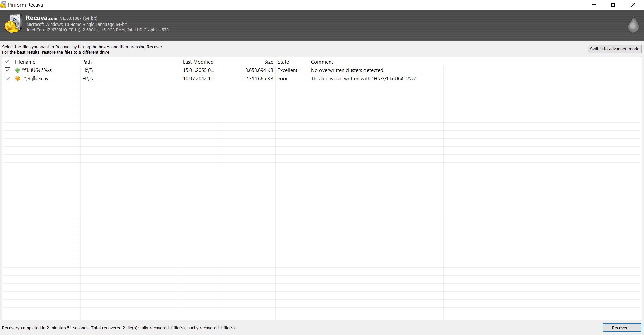
Task: Select the first file name in the list
Action: [37, 70]
